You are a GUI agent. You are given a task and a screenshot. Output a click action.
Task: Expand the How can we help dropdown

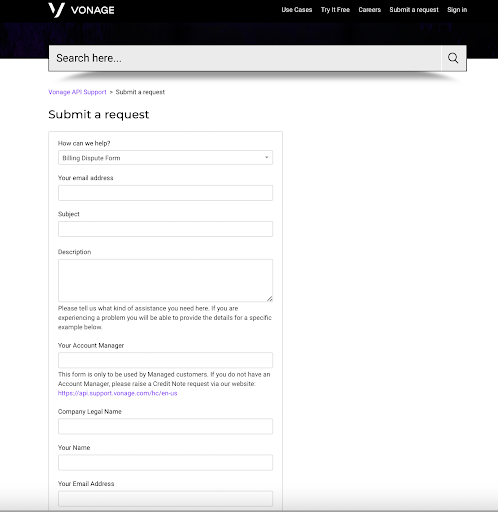click(165, 158)
